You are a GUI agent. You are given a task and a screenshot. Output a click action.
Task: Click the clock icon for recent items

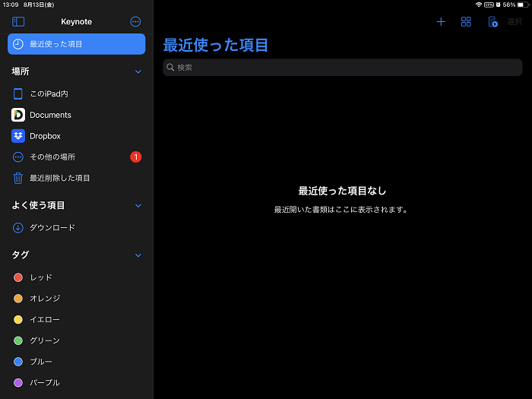(x=18, y=44)
